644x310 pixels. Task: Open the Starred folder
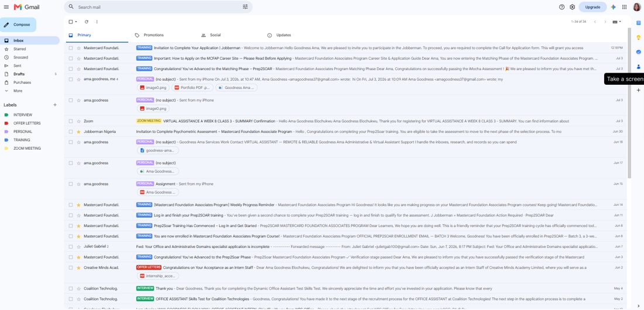tap(19, 49)
